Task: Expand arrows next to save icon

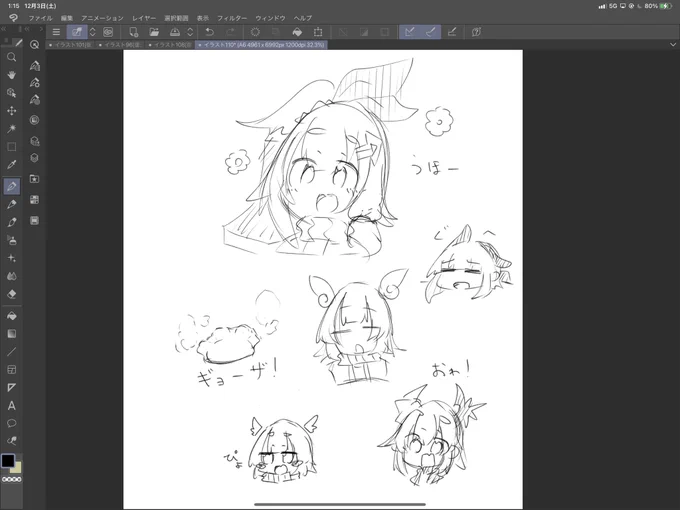Action: [x=190, y=32]
